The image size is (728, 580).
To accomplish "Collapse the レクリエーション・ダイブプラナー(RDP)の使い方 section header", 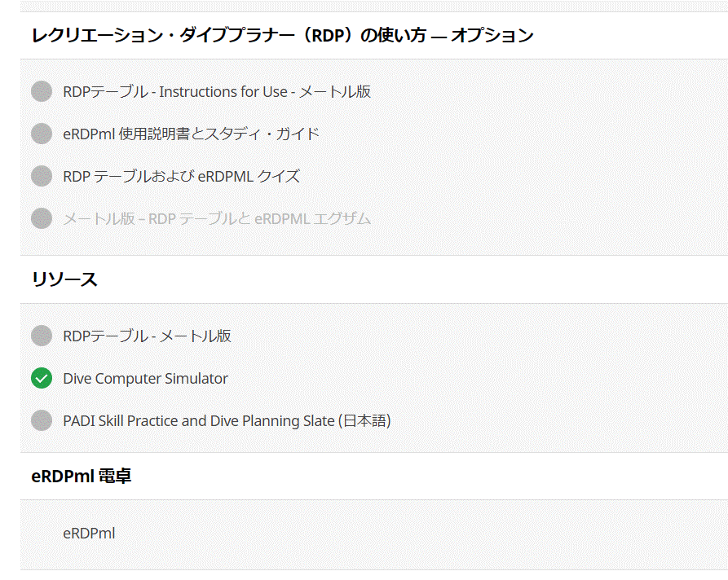I will [x=374, y=35].
